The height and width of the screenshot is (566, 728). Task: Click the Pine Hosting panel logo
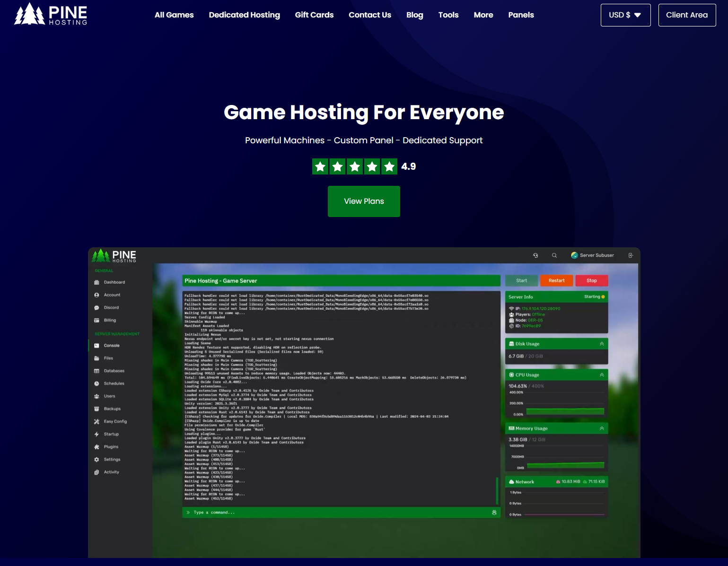[x=114, y=256]
